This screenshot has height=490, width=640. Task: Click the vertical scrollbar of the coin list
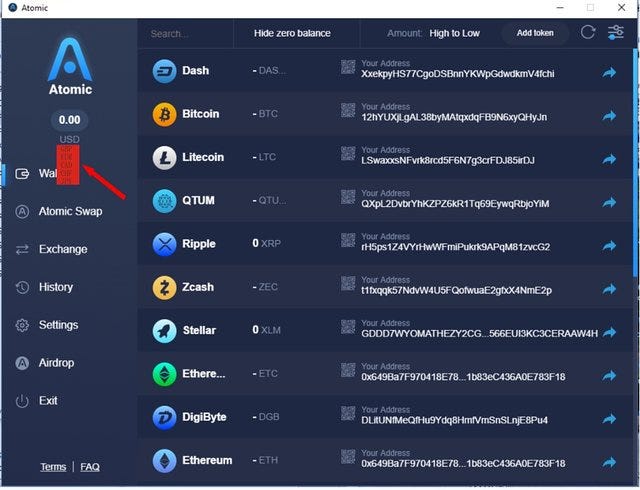tap(635, 163)
